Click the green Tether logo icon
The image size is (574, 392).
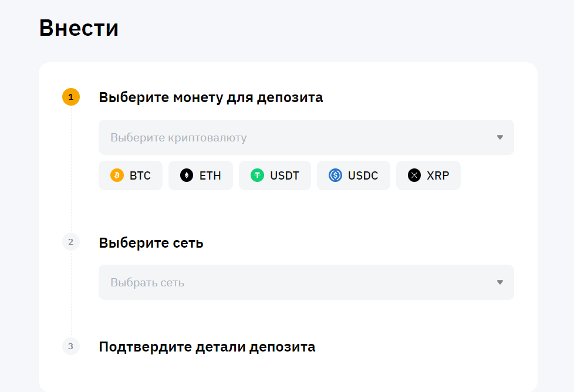[257, 175]
